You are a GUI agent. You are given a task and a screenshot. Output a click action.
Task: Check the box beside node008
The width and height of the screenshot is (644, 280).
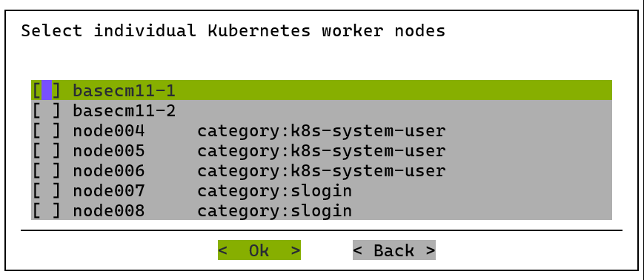point(47,210)
